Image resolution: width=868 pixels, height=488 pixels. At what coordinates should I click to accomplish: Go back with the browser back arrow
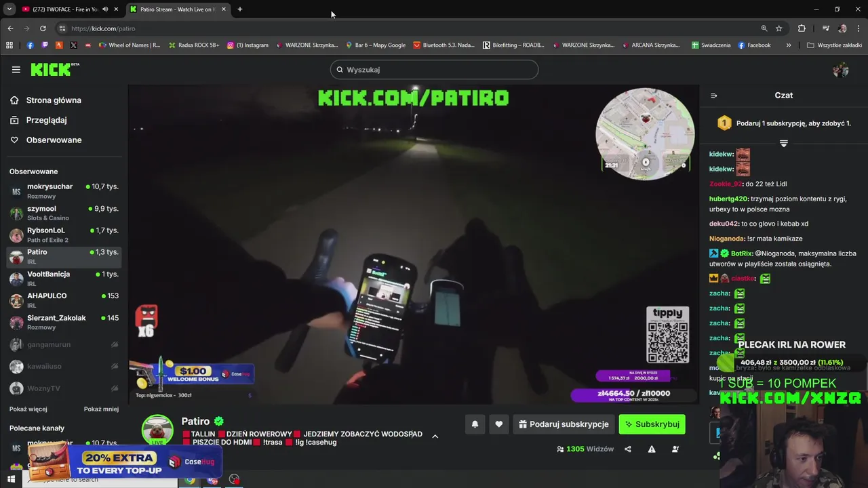[10, 28]
